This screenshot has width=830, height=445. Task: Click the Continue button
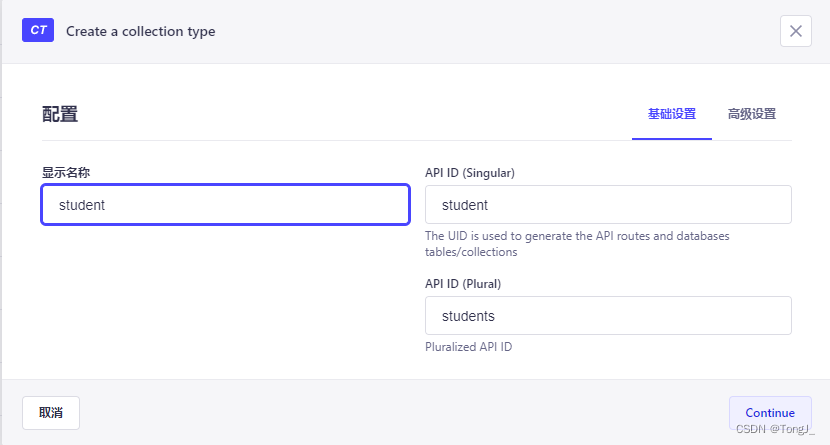769,412
